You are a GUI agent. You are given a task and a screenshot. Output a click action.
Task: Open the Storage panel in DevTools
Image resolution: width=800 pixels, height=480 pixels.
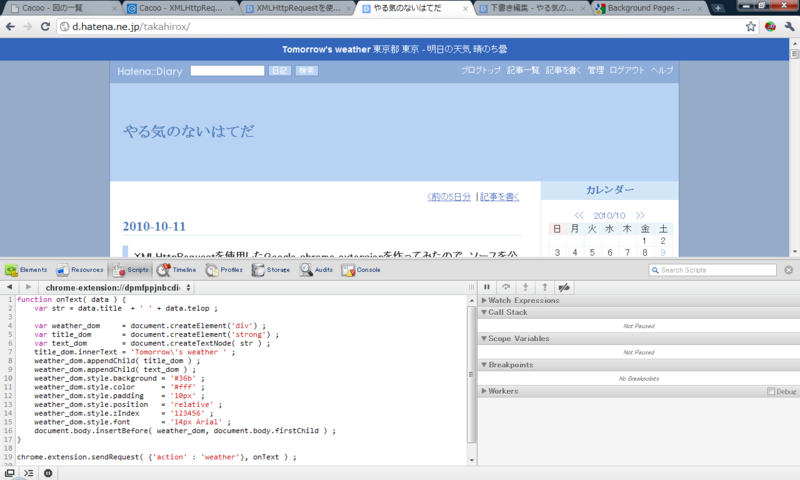click(x=270, y=270)
